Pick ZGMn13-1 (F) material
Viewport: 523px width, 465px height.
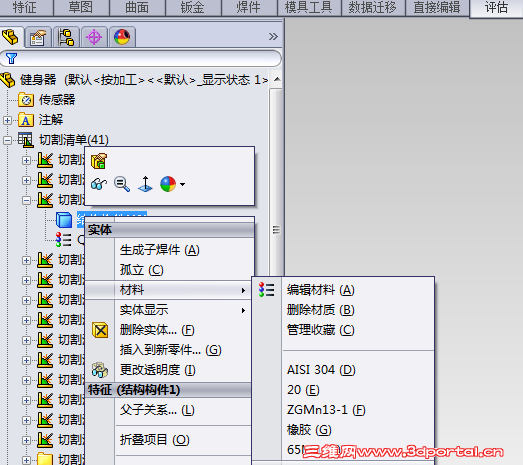tap(326, 410)
